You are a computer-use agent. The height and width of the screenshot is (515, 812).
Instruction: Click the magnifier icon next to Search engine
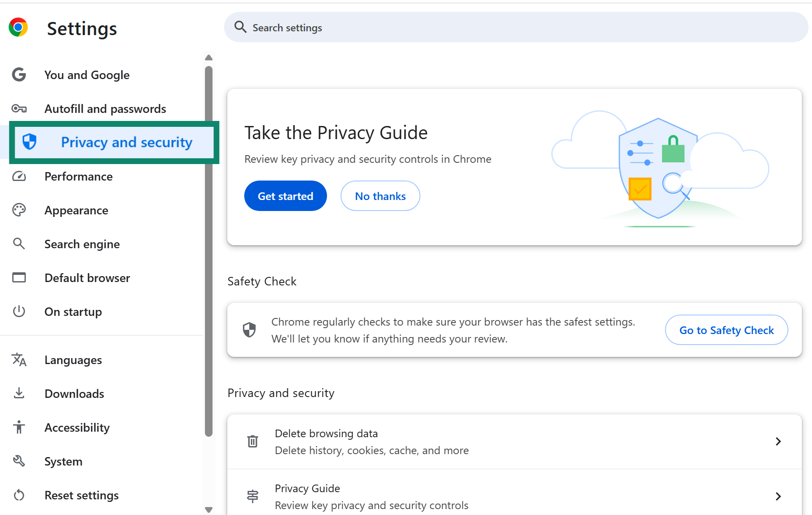[x=19, y=244]
